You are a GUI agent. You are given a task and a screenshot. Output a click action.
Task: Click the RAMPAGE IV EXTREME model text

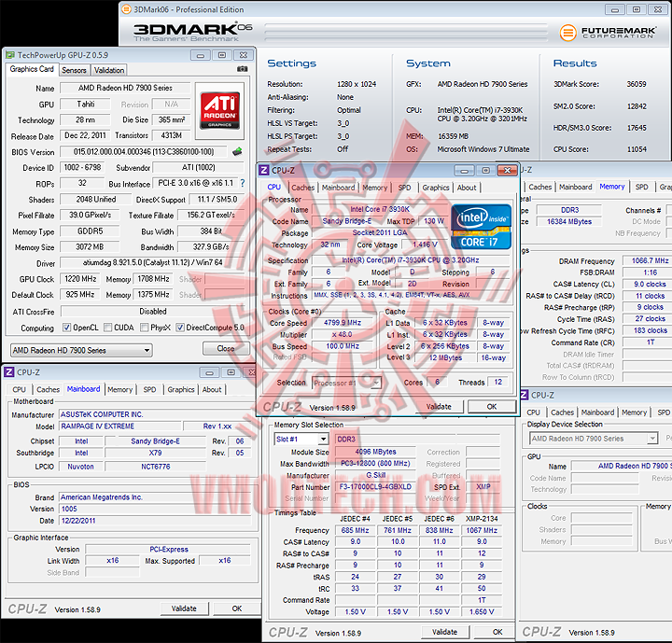tap(97, 426)
